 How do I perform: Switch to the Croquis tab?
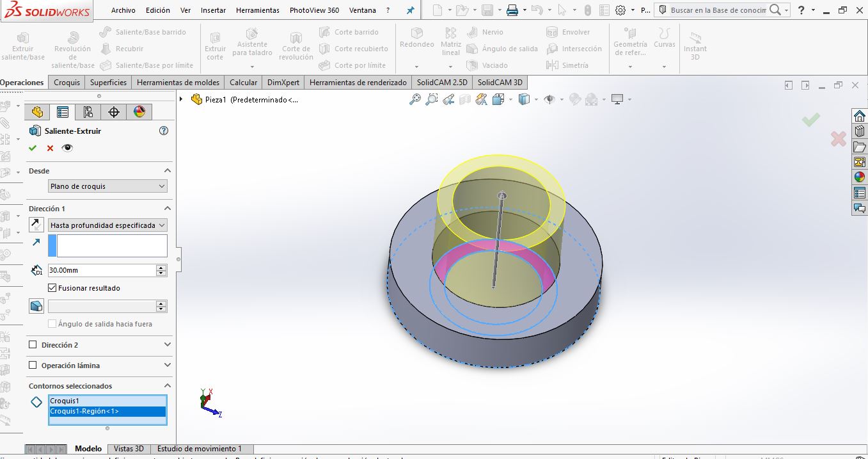click(67, 82)
